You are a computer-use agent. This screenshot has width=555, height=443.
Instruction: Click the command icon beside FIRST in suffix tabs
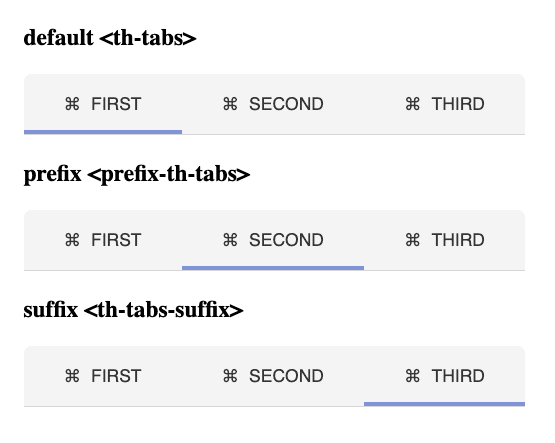tap(72, 376)
